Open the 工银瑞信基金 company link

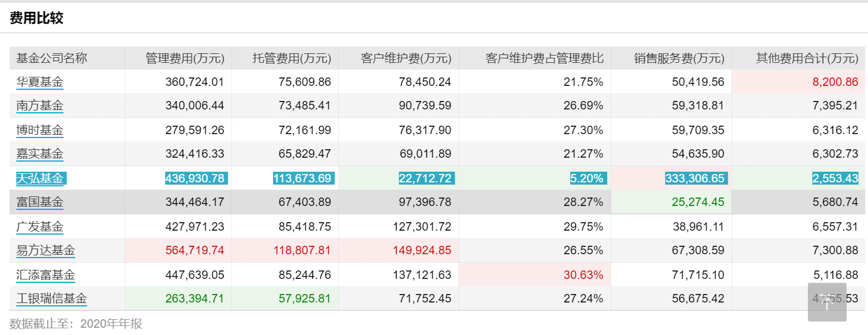tap(52, 299)
